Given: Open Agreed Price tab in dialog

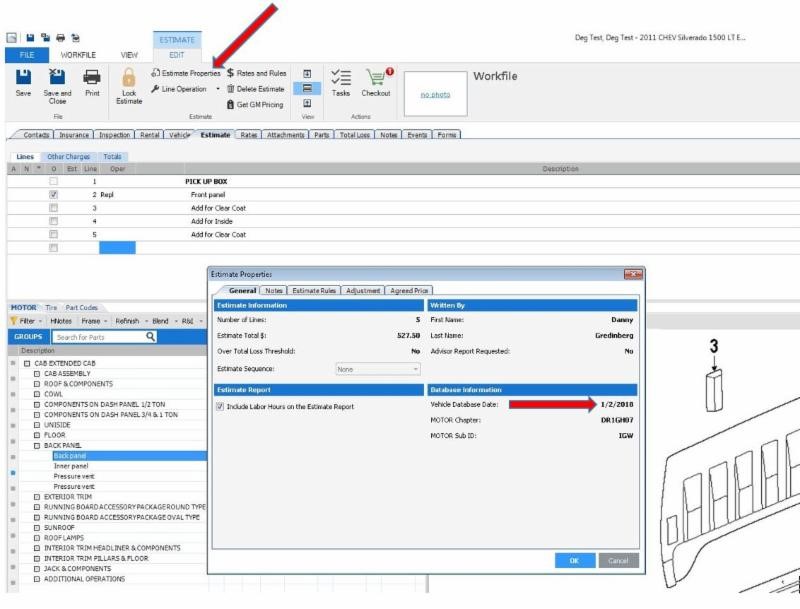Looking at the screenshot, I should tap(409, 290).
